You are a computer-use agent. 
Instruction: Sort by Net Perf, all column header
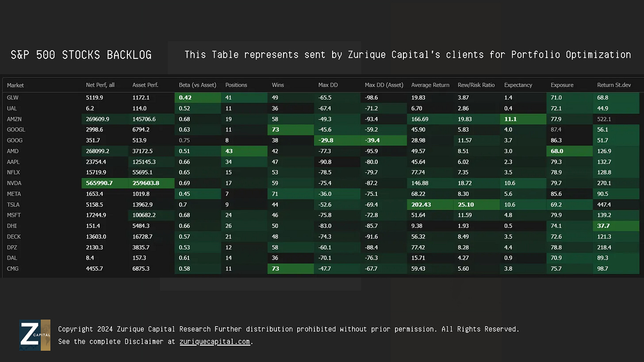pyautogui.click(x=100, y=85)
